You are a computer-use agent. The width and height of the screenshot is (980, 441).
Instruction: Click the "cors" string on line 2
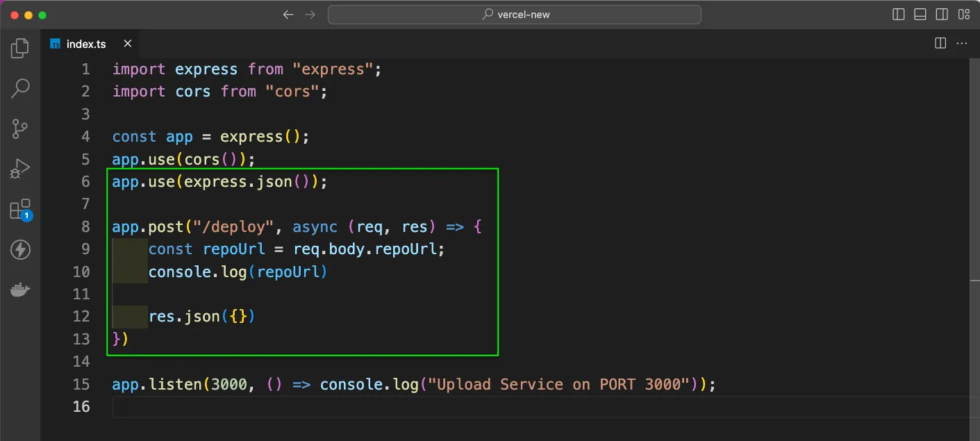click(292, 92)
